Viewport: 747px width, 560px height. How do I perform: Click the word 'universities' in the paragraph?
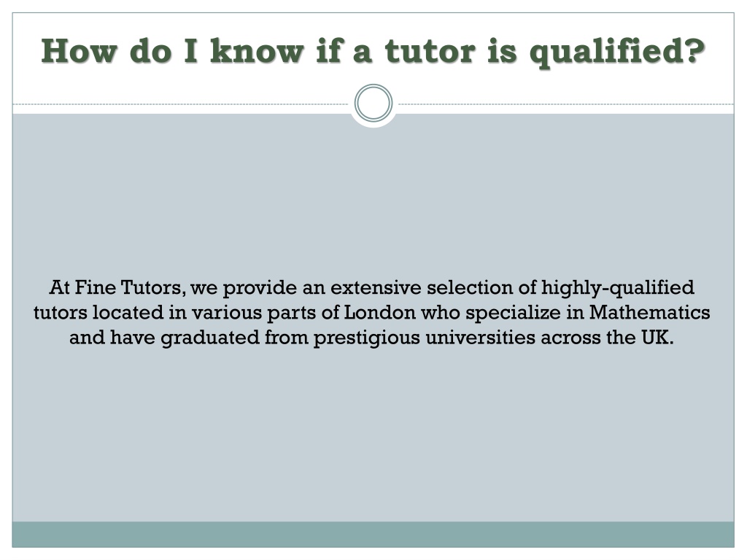[x=480, y=337]
